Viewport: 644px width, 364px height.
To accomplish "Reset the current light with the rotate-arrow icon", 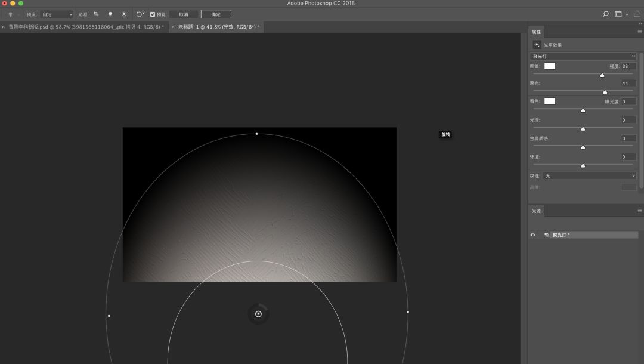I will click(140, 14).
